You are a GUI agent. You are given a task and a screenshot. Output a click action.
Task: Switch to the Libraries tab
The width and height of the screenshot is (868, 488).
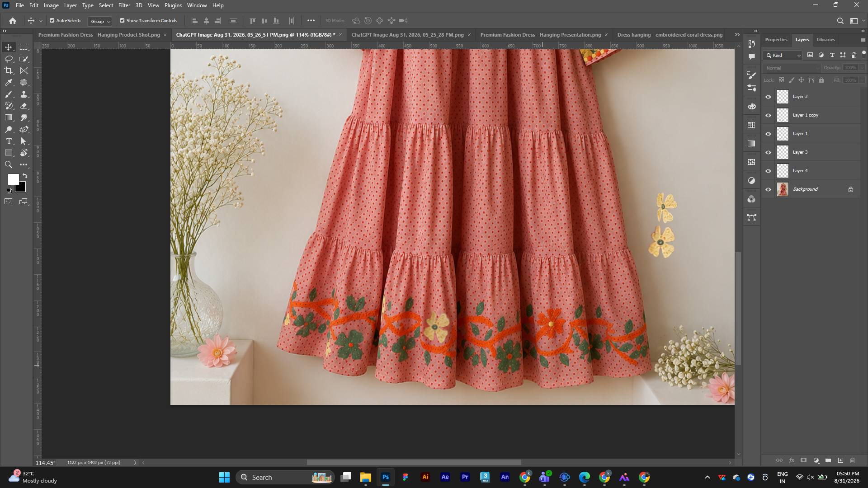click(x=826, y=40)
